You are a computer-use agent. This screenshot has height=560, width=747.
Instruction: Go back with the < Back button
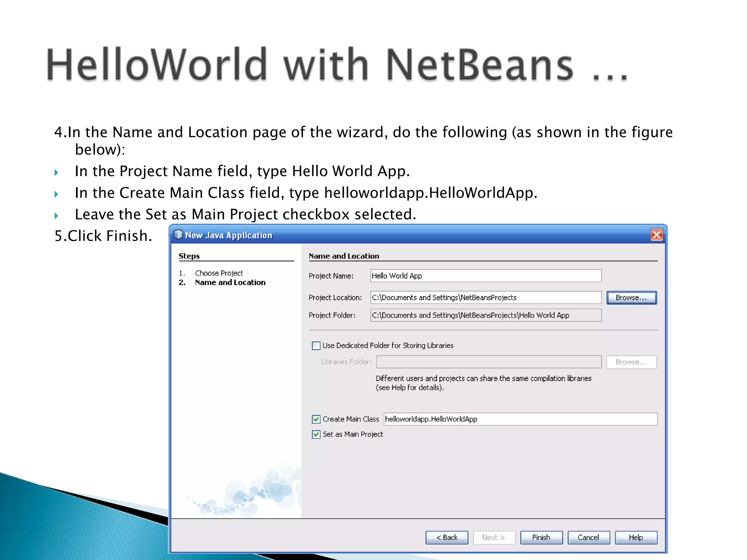447,537
